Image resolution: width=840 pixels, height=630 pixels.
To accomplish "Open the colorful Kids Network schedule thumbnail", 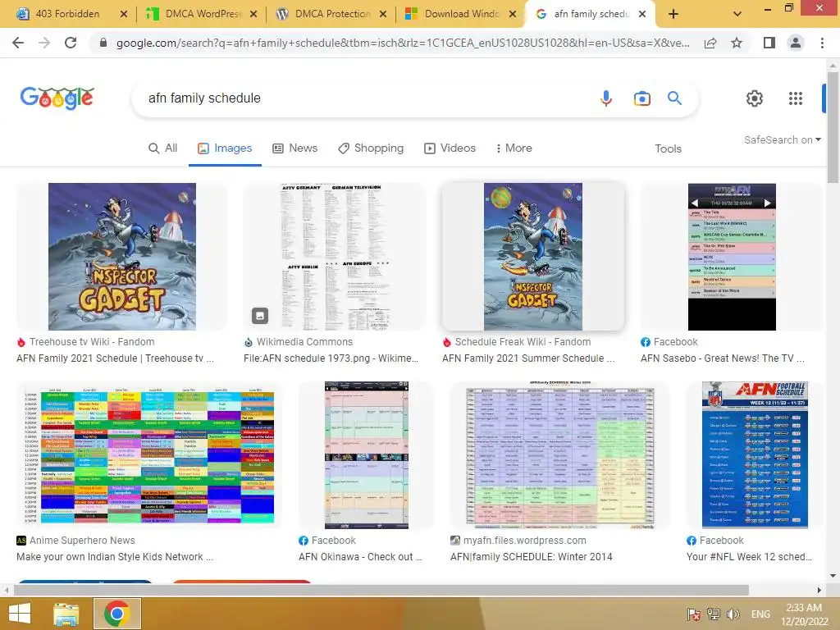I will (149, 455).
